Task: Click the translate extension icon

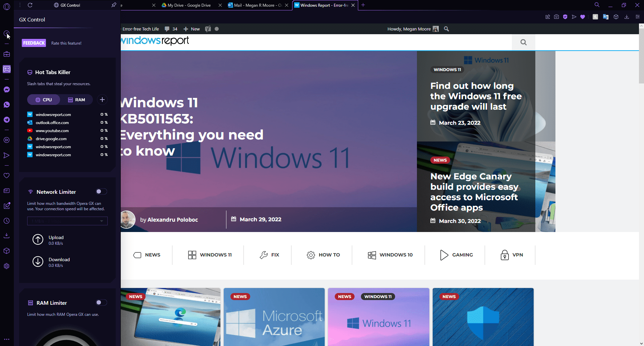Action: [x=606, y=17]
